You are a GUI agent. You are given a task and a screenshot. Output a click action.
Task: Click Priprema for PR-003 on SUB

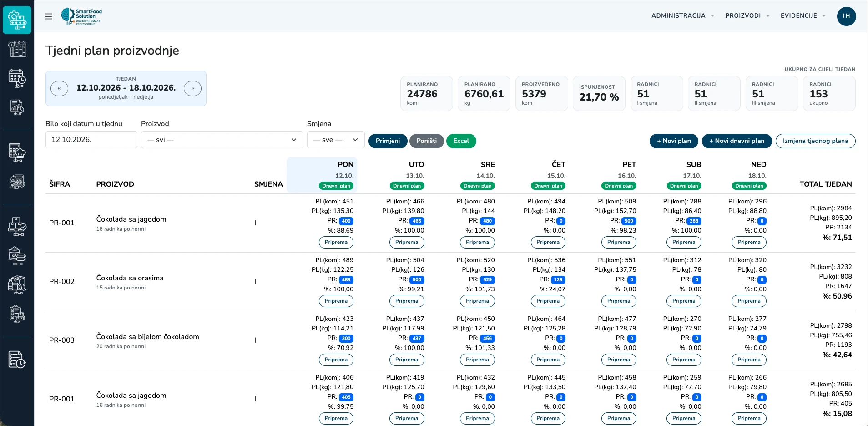(x=684, y=360)
